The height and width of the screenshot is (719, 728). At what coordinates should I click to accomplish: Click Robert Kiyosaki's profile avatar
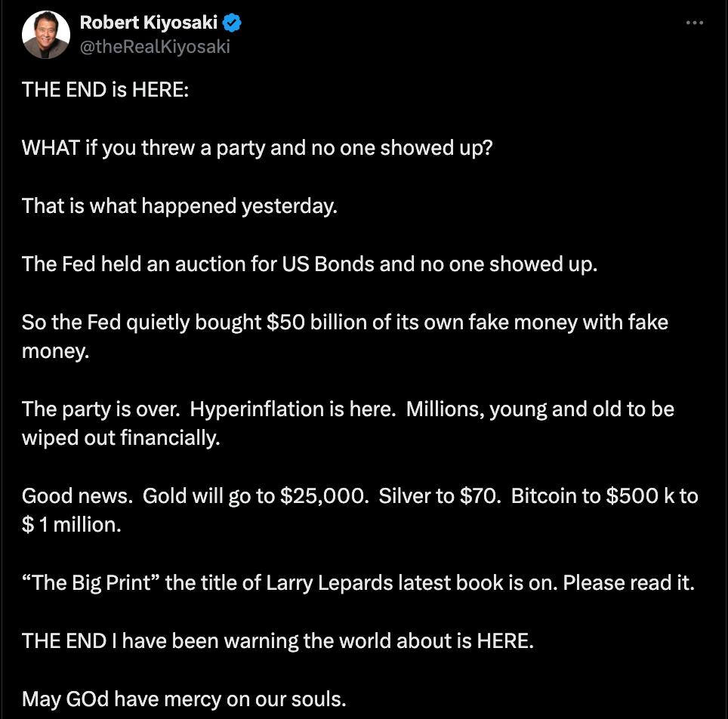coord(45,35)
